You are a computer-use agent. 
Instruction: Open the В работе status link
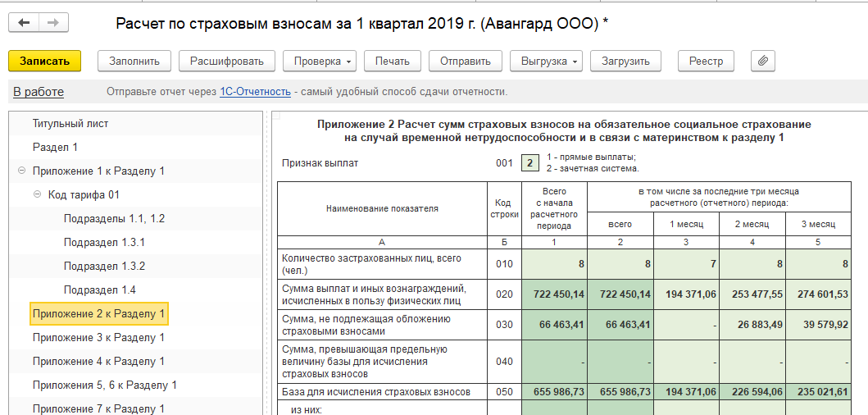tap(38, 92)
